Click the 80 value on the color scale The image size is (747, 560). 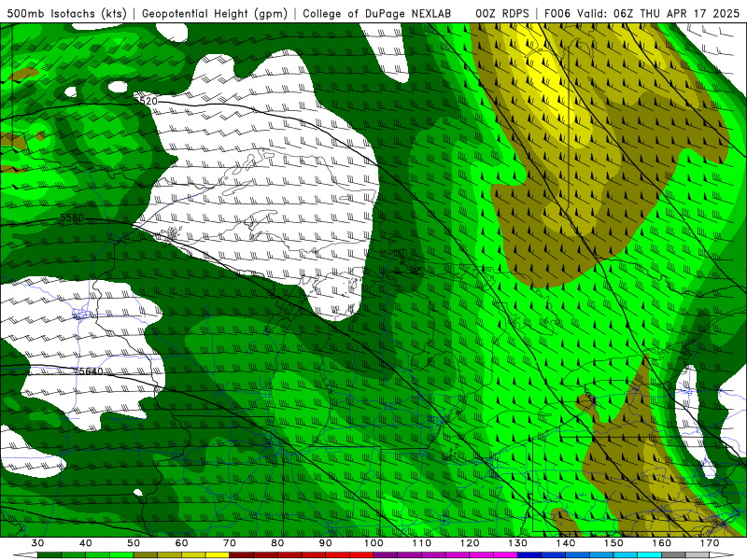click(x=277, y=543)
